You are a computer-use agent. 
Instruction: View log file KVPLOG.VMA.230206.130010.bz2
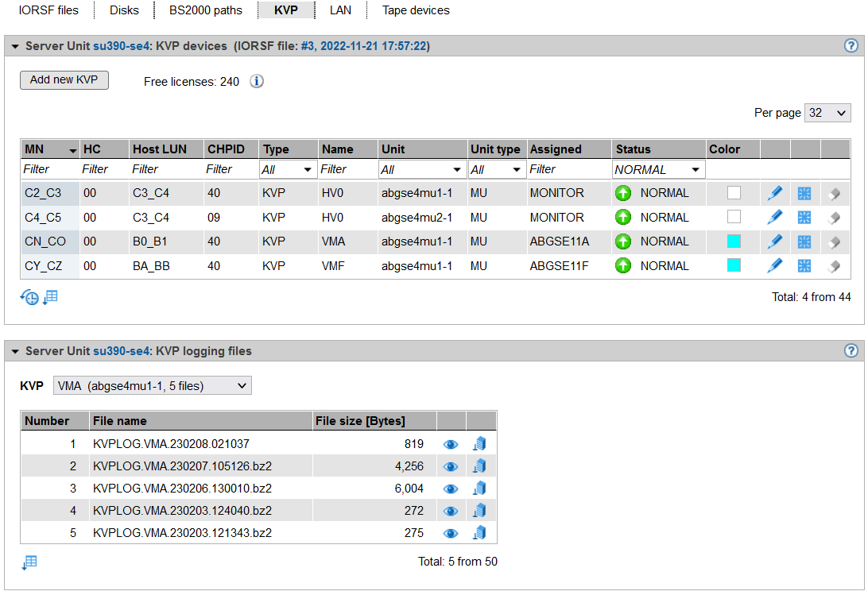[451, 489]
